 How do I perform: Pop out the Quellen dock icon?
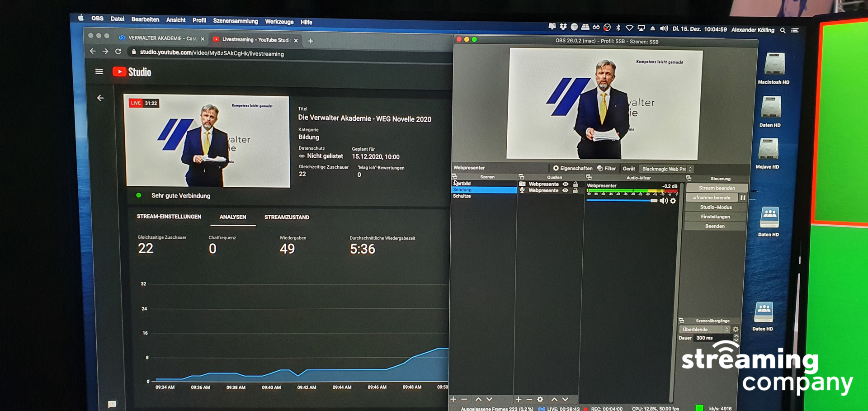521,177
